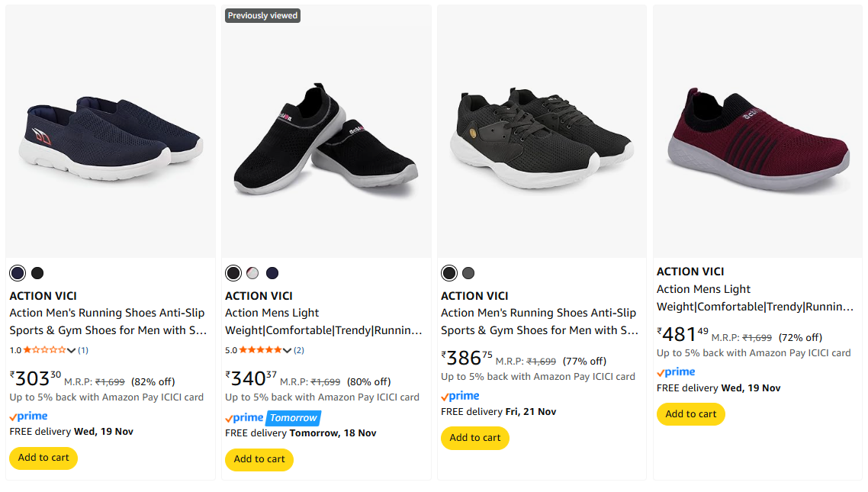The image size is (868, 492).
Task: Open review count link showing (2)
Action: 299,351
